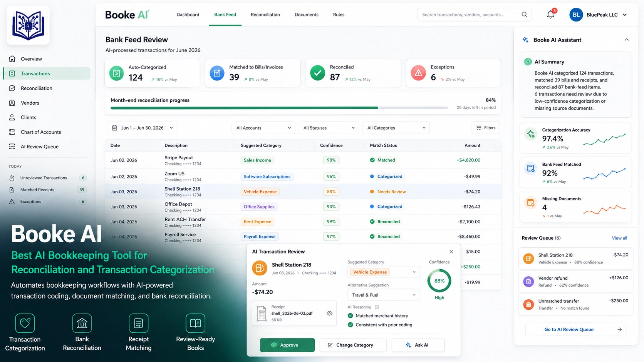Image resolution: width=644 pixels, height=362 pixels.
Task: Close the AI Transaction Review dialog
Action: pyautogui.click(x=451, y=252)
